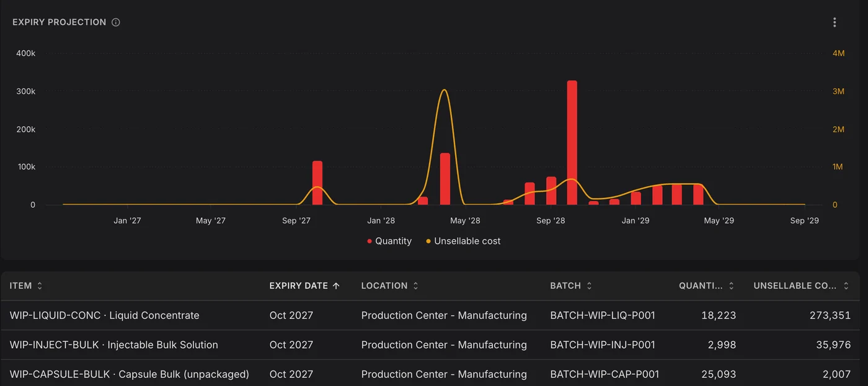The width and height of the screenshot is (868, 386).
Task: Select the WIP-INJECT-BULK · Injectable Bulk Solution item
Action: [x=114, y=345]
